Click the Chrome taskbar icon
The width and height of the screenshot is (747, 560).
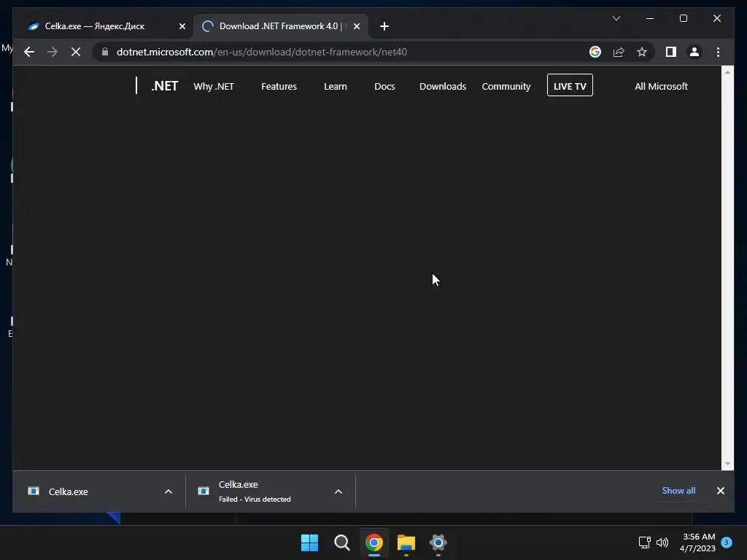tap(374, 542)
